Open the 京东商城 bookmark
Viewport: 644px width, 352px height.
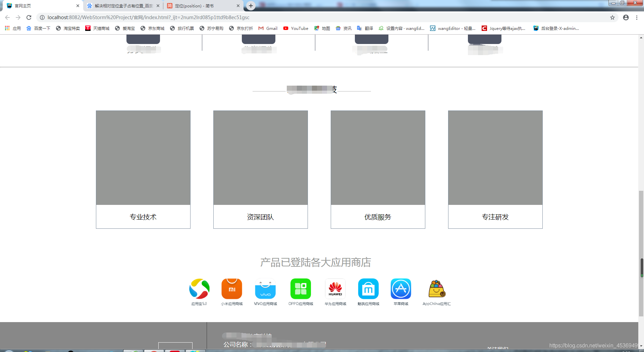click(x=152, y=28)
